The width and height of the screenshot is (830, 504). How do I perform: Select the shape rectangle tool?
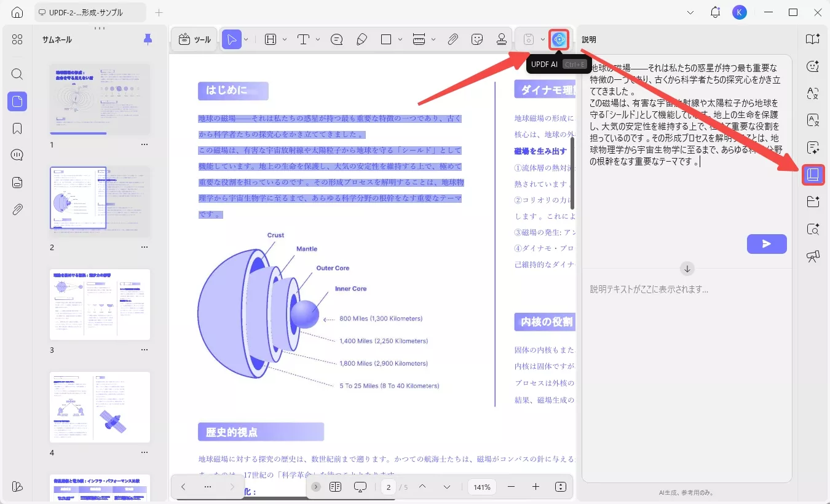pyautogui.click(x=387, y=39)
